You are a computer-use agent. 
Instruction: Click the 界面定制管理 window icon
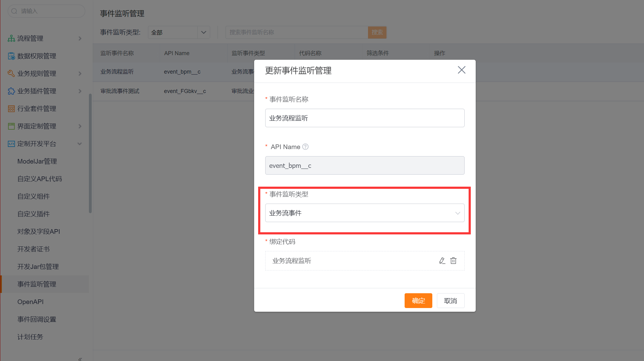pos(11,126)
